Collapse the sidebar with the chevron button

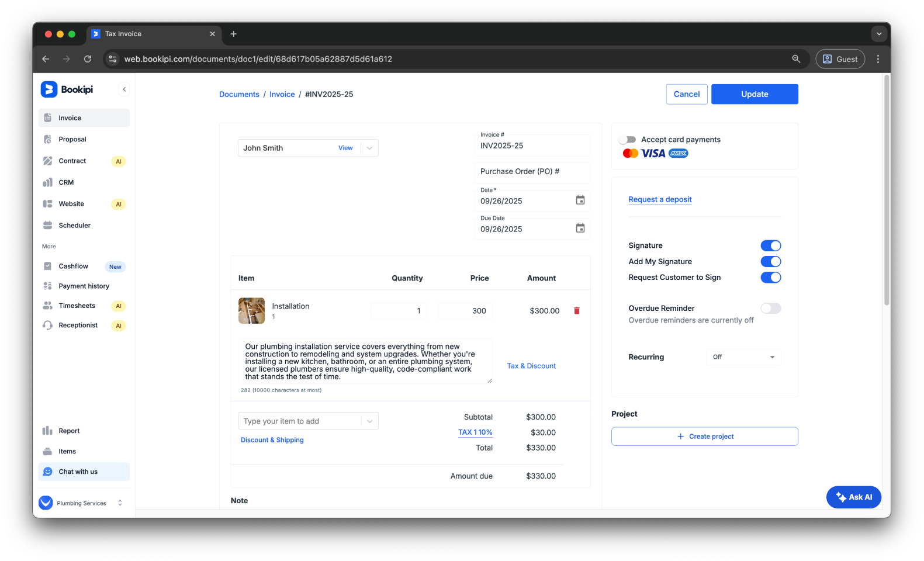point(124,89)
